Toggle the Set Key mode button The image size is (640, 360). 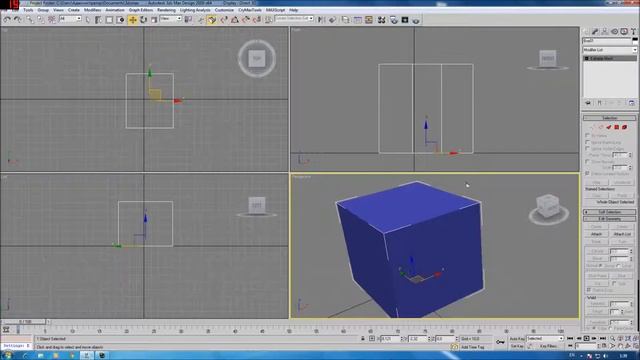click(517, 346)
